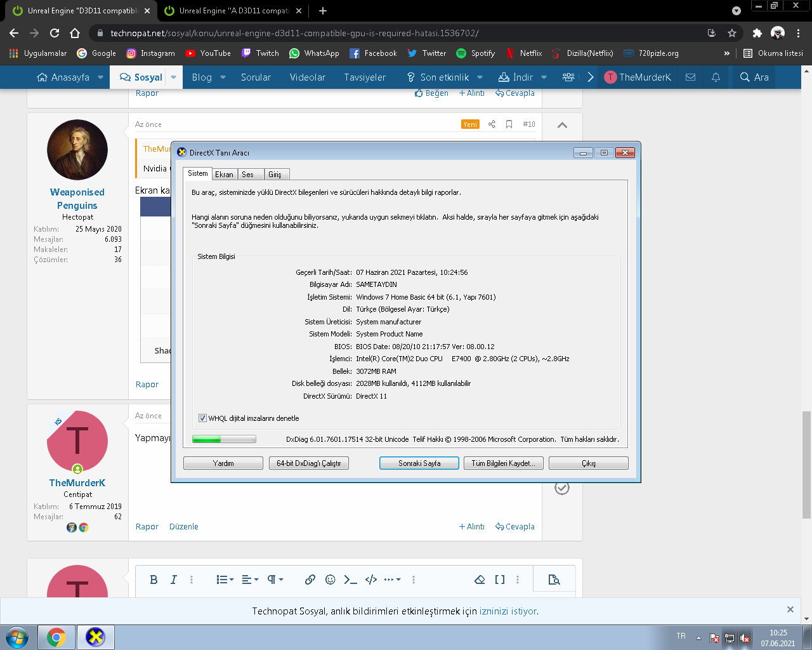Open the Windows Start menu
The image size is (812, 650).
[17, 637]
